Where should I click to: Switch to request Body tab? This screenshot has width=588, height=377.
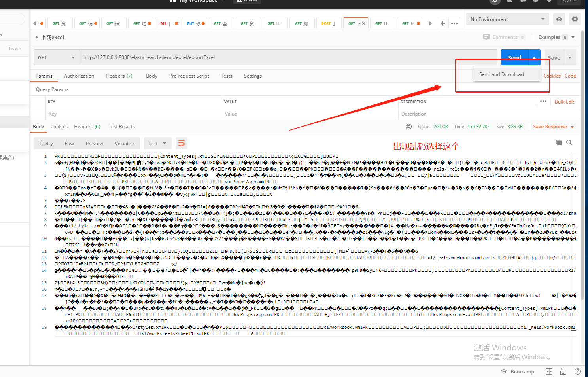pos(151,76)
